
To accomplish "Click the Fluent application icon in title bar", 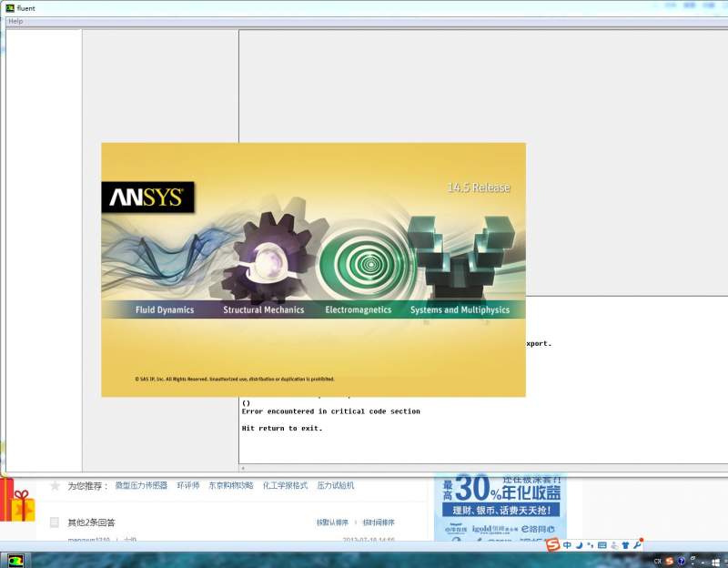I will 10,8.
